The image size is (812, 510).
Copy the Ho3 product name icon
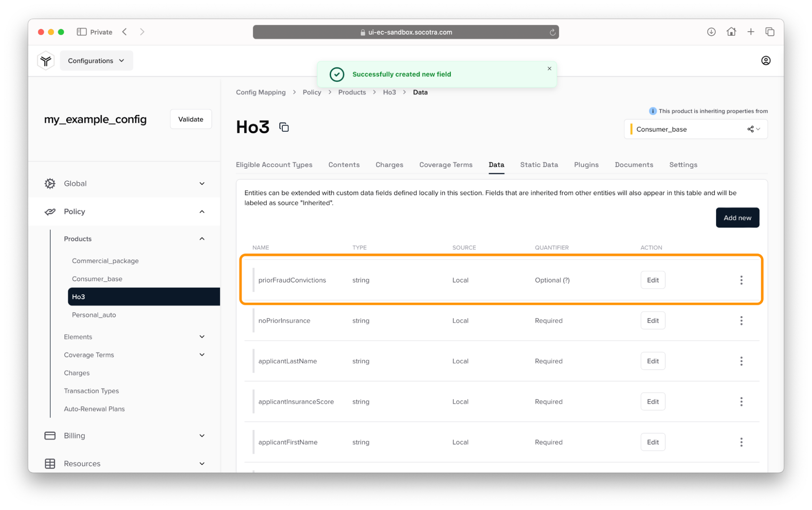284,127
